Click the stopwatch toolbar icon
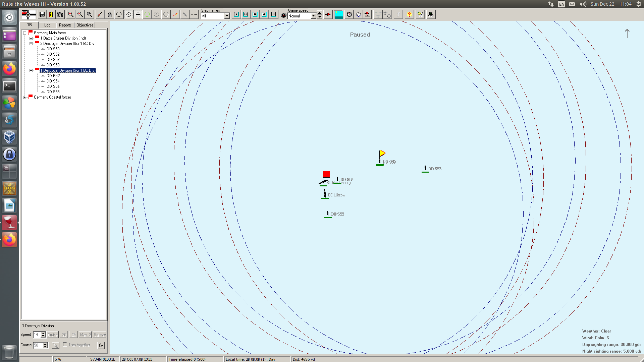644x362 pixels. [x=349, y=14]
